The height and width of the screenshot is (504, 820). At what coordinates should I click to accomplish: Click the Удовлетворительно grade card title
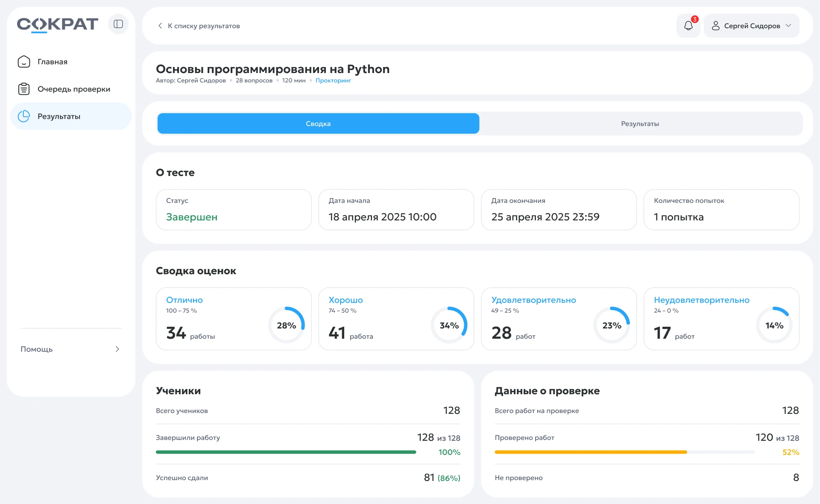coord(533,300)
